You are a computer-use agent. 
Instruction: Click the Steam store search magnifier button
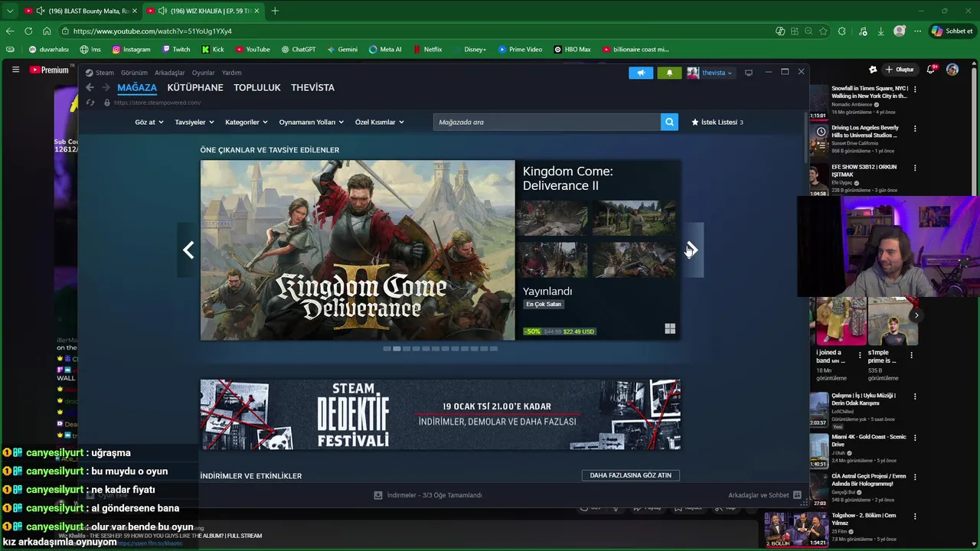[x=669, y=122]
